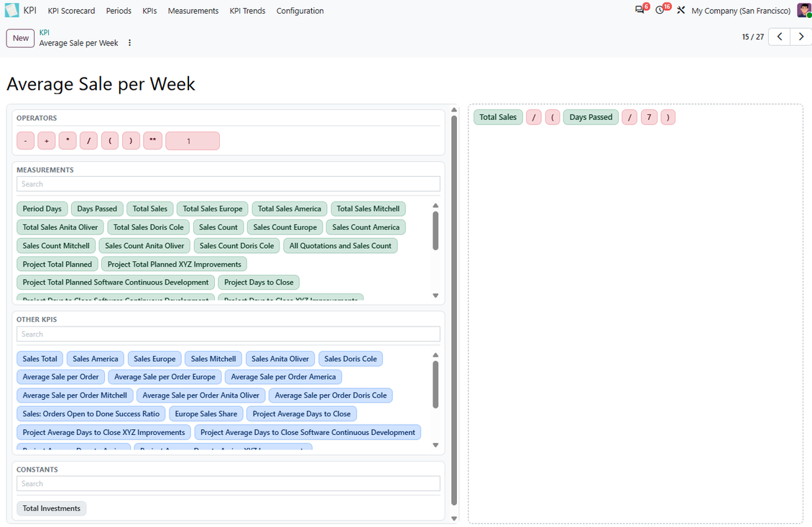This screenshot has width=812, height=527.
Task: Open the KPI Scorecard menu
Action: 71,11
